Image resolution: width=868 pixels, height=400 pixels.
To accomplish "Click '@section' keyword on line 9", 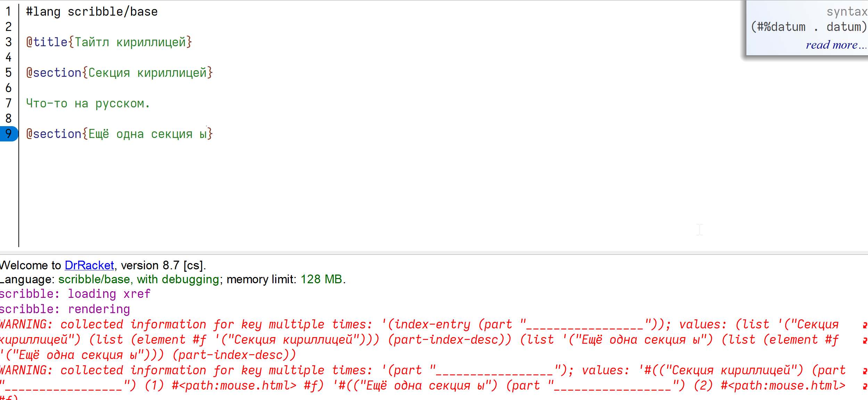I will click(54, 134).
